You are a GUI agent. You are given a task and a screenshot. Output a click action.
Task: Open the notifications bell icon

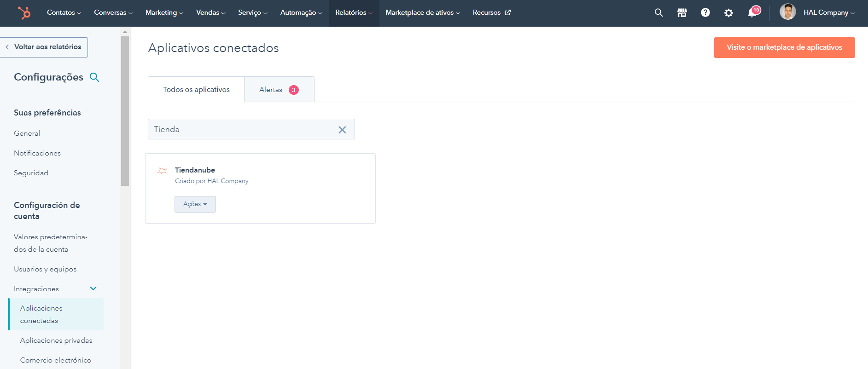click(x=752, y=12)
